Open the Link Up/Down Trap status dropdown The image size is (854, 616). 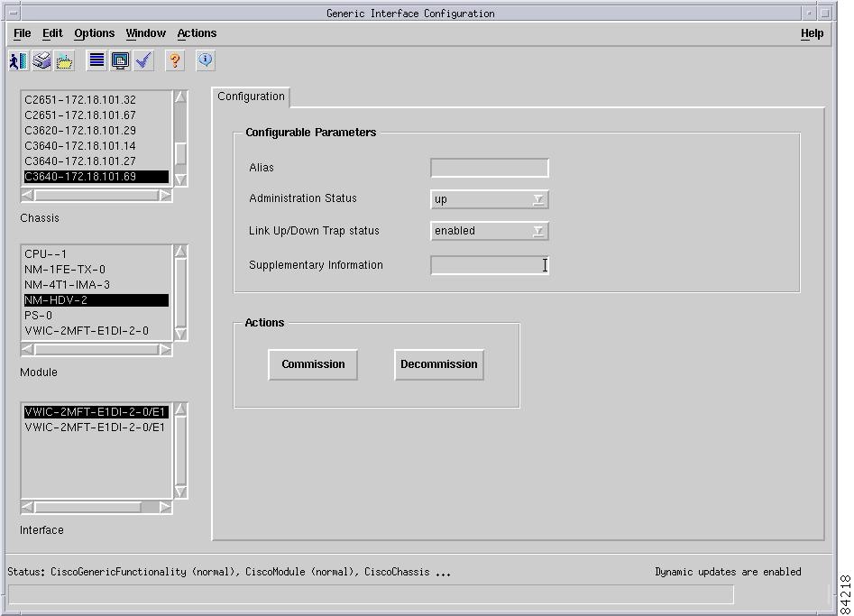[x=489, y=231]
